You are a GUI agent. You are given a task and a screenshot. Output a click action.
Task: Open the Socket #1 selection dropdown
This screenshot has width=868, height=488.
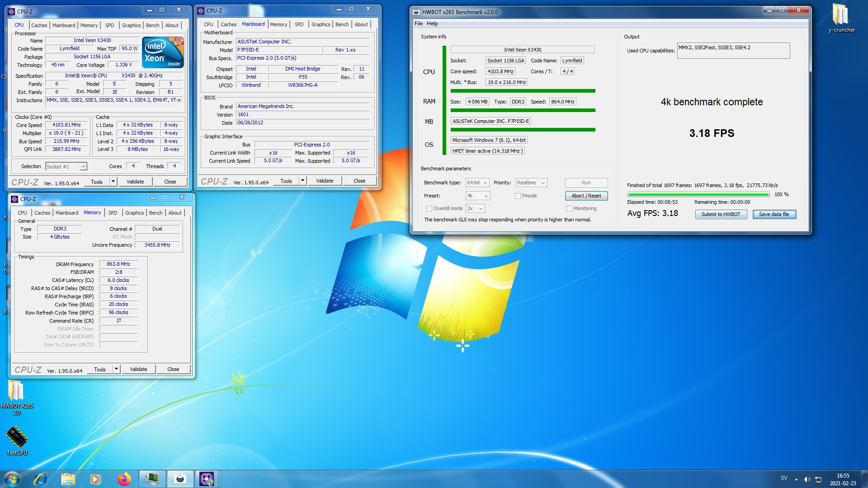point(66,167)
